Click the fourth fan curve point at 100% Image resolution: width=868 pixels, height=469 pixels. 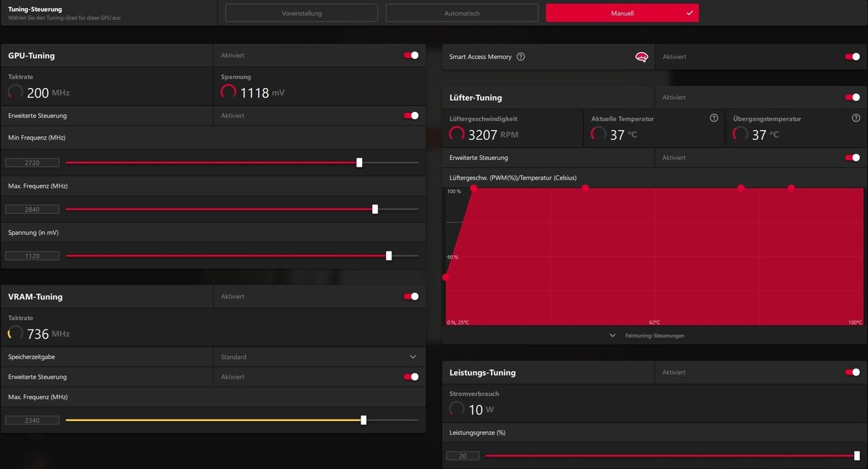(x=791, y=188)
